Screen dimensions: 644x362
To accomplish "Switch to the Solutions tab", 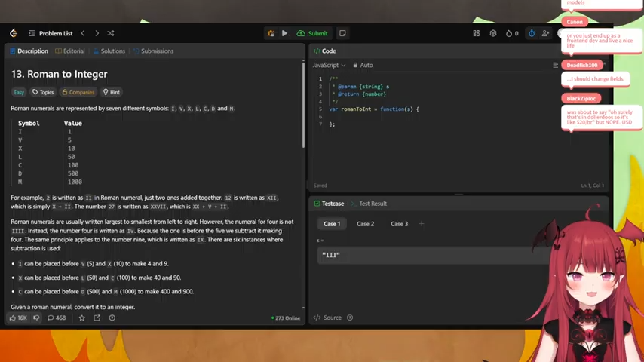I will pyautogui.click(x=109, y=51).
